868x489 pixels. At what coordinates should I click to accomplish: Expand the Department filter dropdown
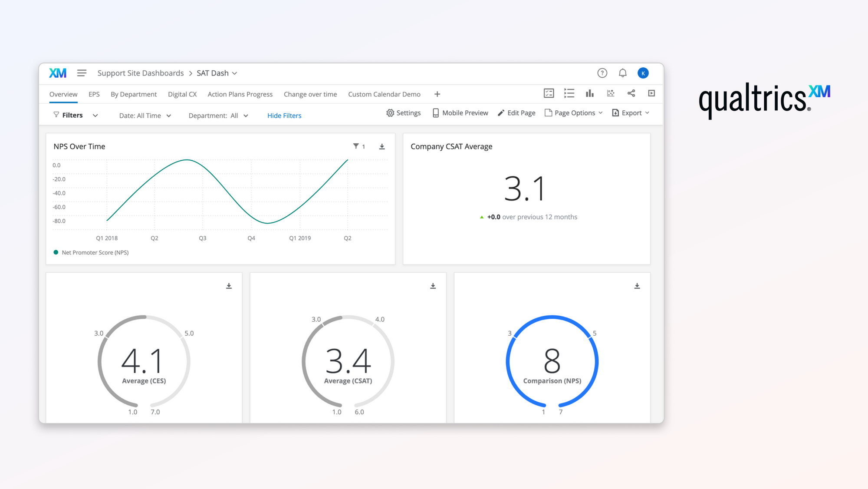[x=217, y=115]
